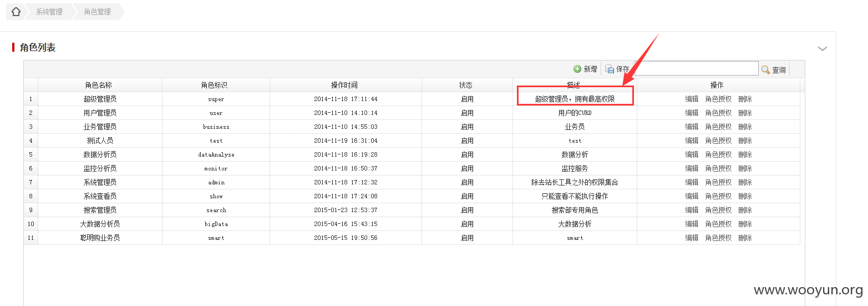This screenshot has height=306, width=868.
Task: Edit the 监控分析员 role
Action: [692, 168]
